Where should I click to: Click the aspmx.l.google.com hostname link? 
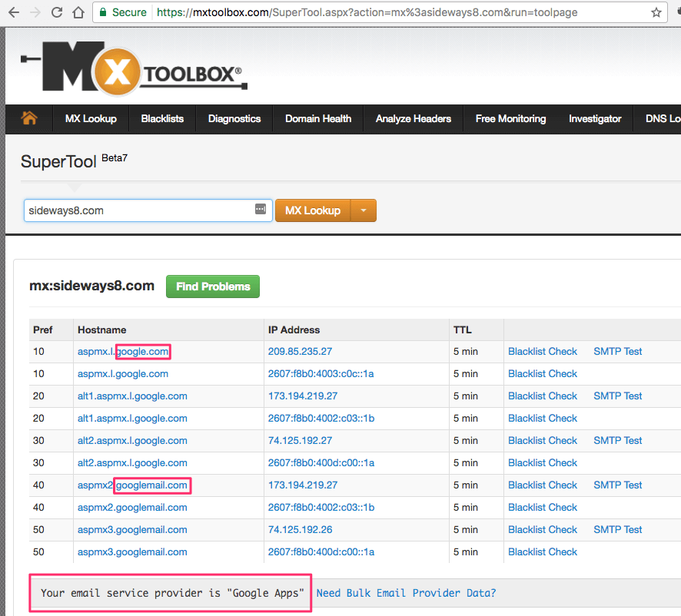tap(122, 351)
